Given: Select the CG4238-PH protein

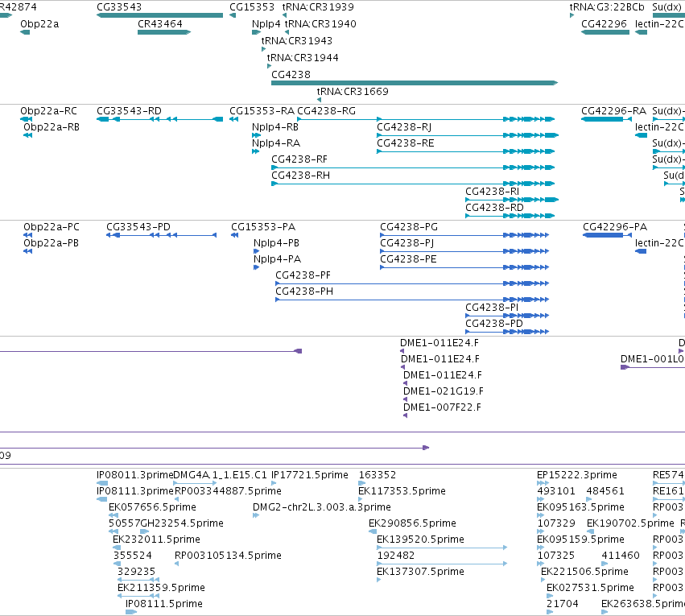Looking at the screenshot, I should (412, 300).
